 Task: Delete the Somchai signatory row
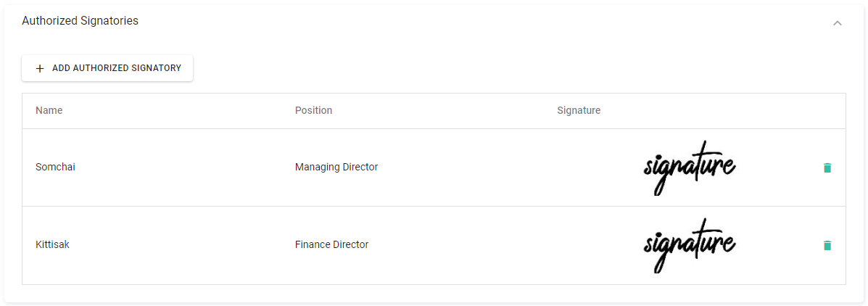(827, 168)
